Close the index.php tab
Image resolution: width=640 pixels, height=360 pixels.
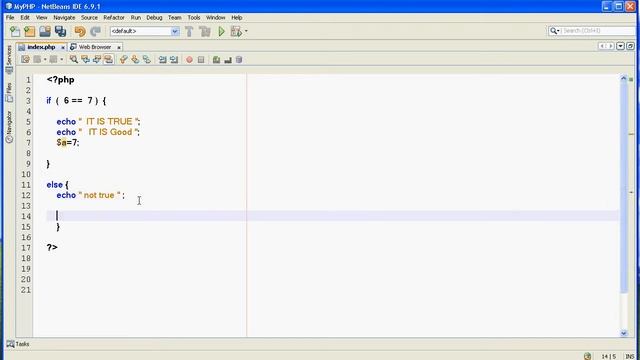(x=63, y=47)
